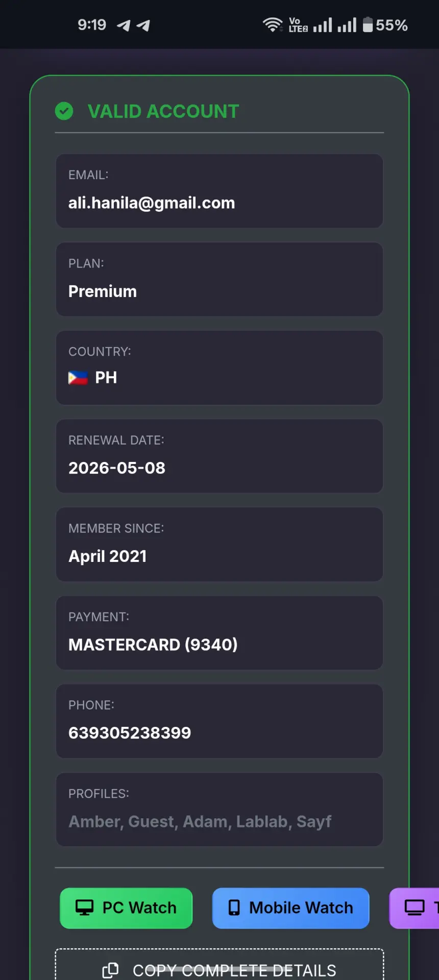The width and height of the screenshot is (439, 980).
Task: Tap the Member Since April 2021 card
Action: pyautogui.click(x=219, y=545)
